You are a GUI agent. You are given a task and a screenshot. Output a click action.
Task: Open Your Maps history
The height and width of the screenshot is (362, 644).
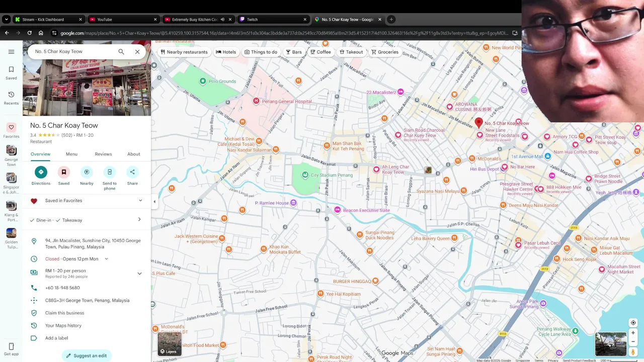63,326
